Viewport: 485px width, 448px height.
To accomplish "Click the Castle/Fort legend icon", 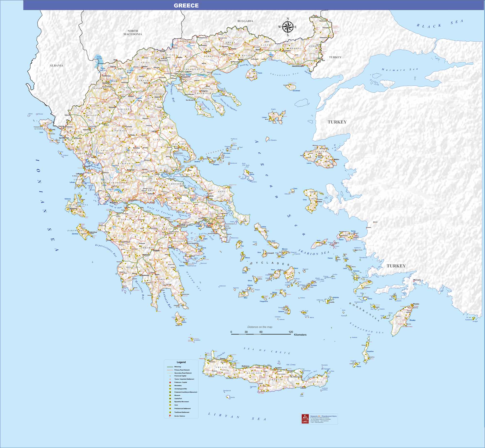I will tap(170, 398).
